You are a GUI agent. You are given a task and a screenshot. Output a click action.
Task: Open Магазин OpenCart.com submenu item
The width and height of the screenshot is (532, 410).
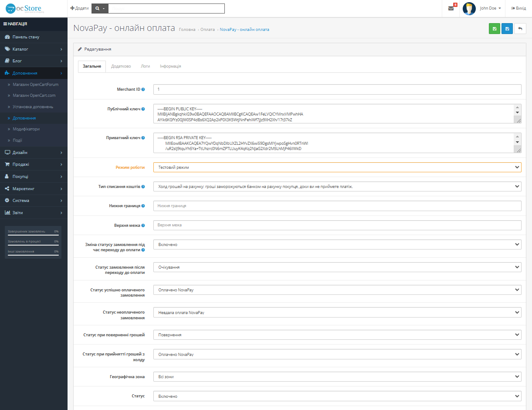34,96
